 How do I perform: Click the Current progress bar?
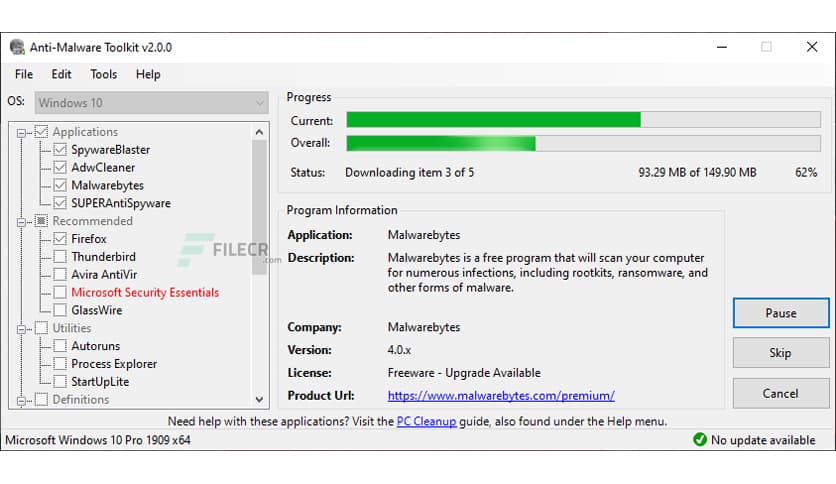coord(583,119)
